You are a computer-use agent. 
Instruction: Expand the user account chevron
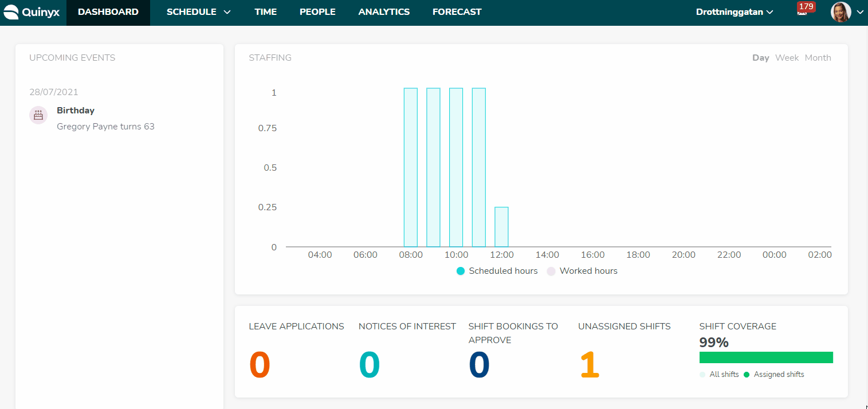click(x=859, y=12)
